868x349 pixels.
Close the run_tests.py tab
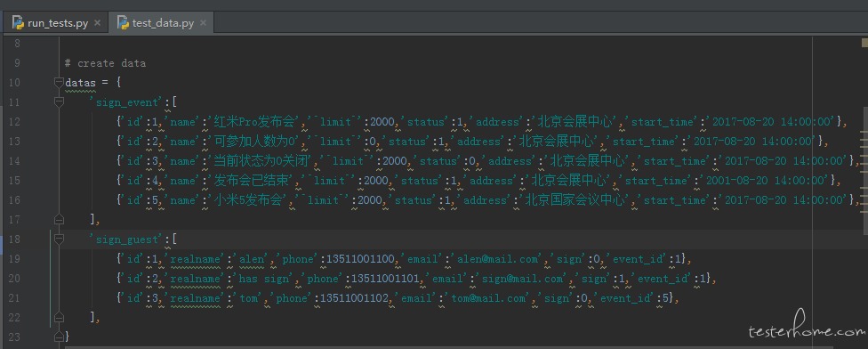[x=98, y=23]
